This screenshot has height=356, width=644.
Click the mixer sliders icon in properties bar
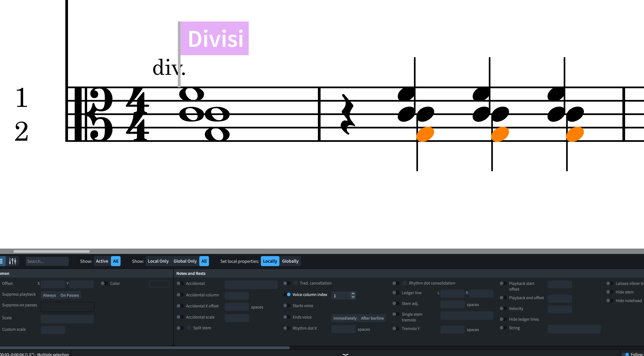coord(13,261)
